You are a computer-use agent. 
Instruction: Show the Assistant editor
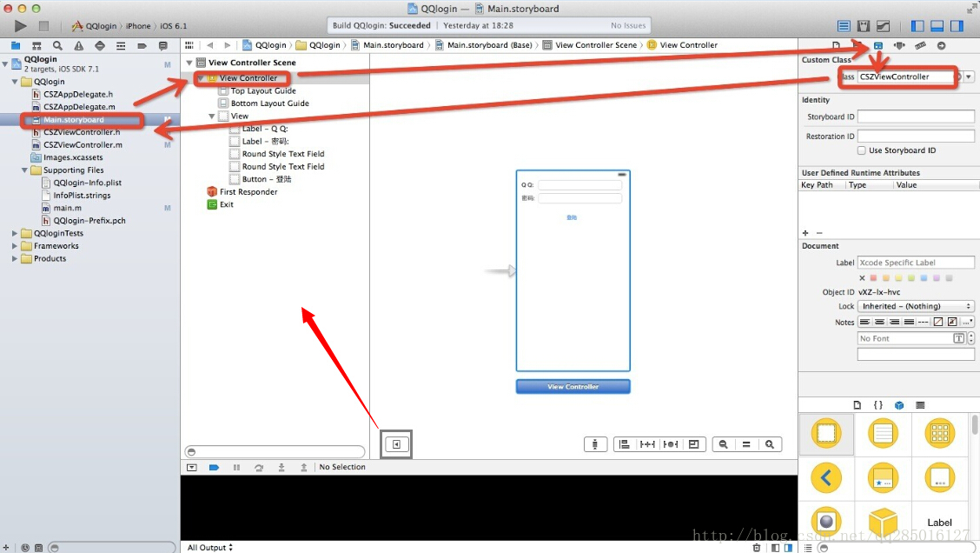pos(863,25)
